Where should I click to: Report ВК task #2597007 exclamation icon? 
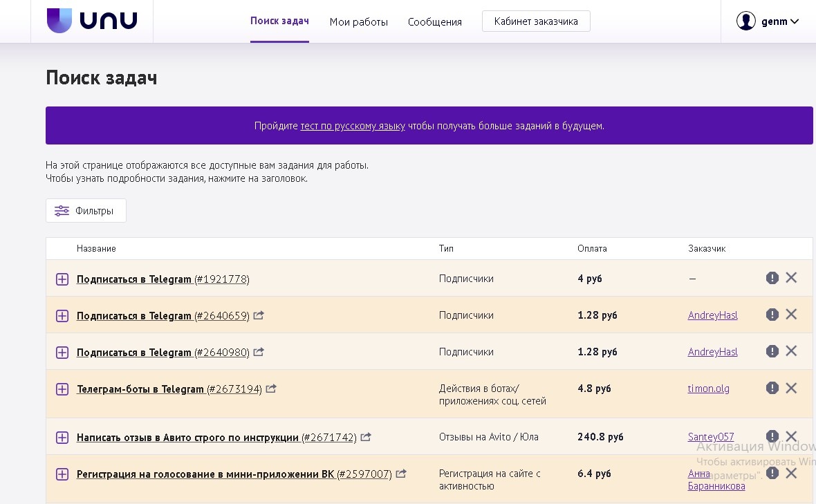click(772, 473)
